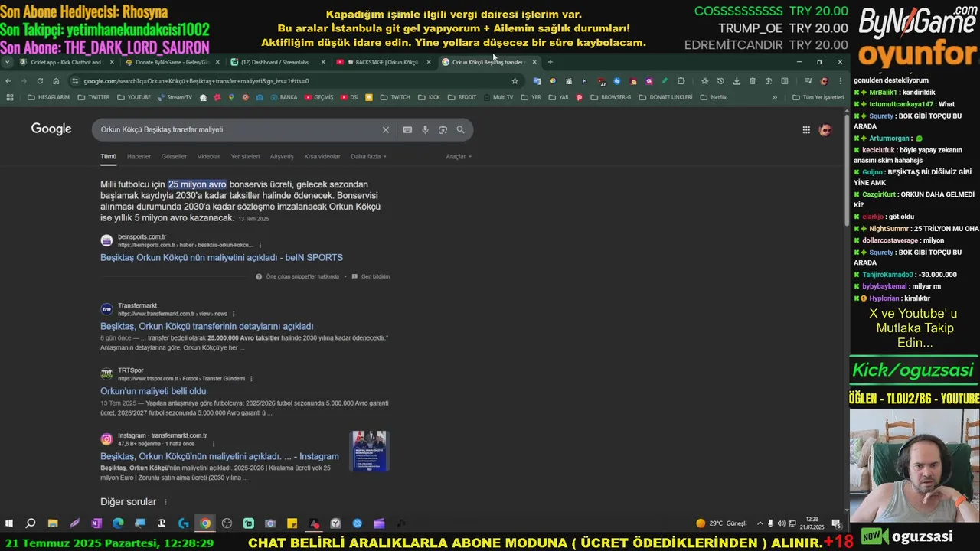Click the Chrome address bar URL
The height and width of the screenshot is (551, 980).
[197, 81]
